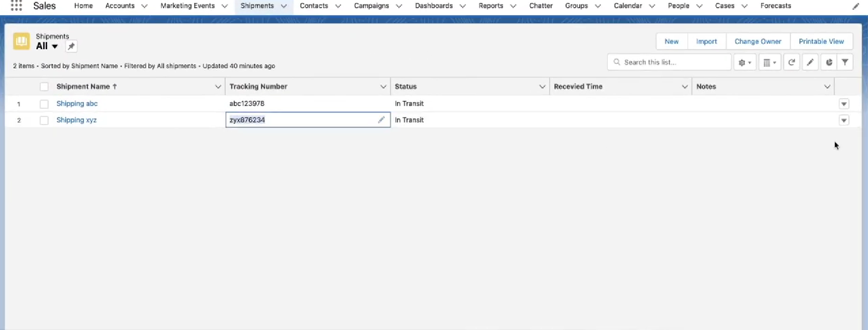Click In Transit status for Shipping abc
868x330 pixels.
(x=409, y=104)
